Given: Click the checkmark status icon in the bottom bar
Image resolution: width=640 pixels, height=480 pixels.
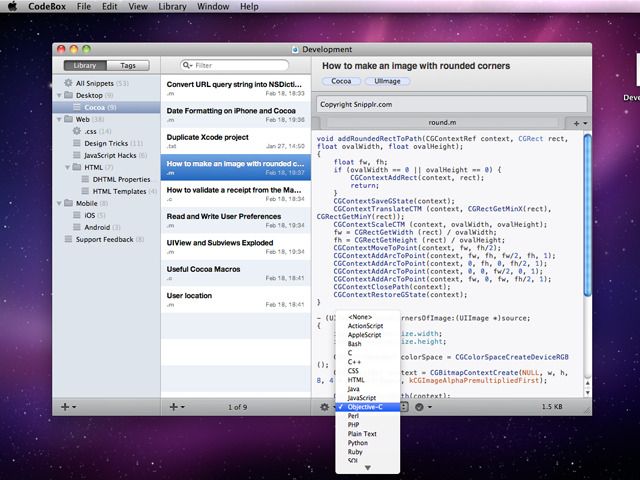Looking at the screenshot, I should 419,407.
